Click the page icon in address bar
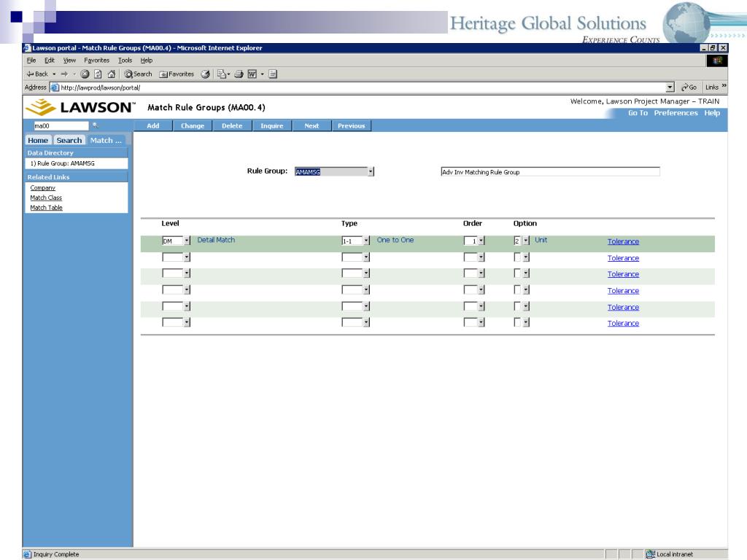Image resolution: width=747 pixels, height=560 pixels. tap(55, 87)
